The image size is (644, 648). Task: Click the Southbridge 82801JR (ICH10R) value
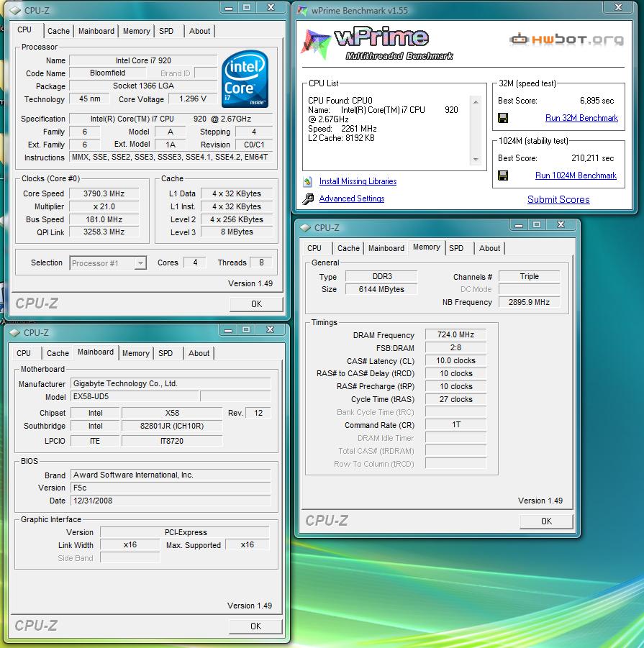pos(172,426)
